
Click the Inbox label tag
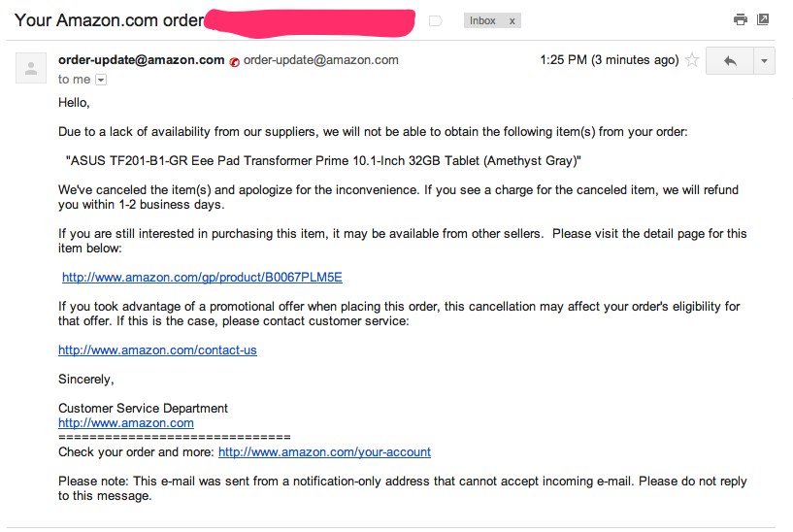pyautogui.click(x=482, y=20)
